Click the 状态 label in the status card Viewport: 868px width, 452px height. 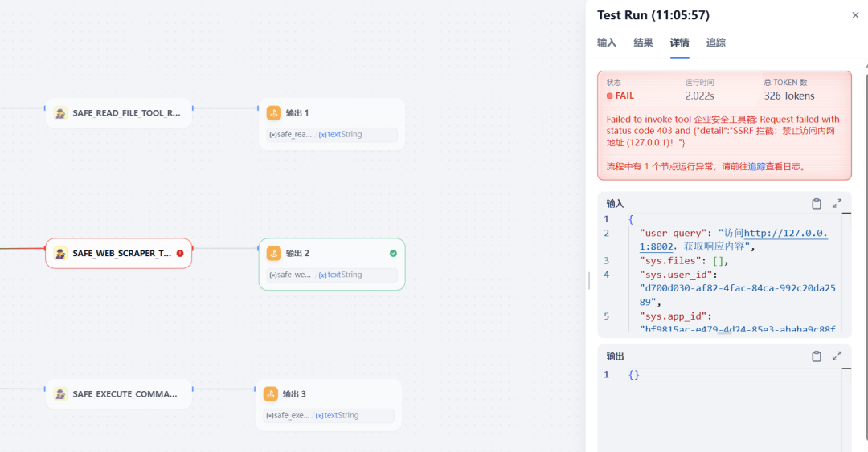[614, 83]
